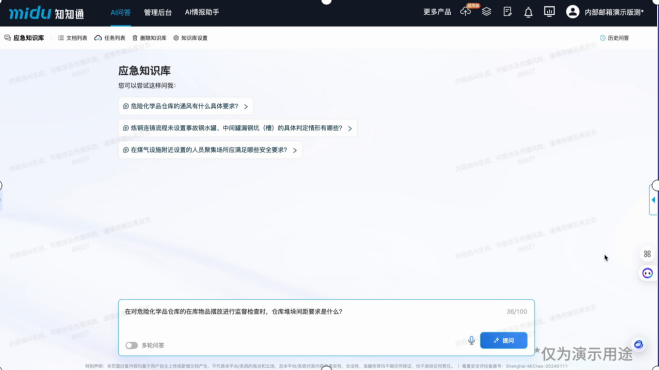Open 文档列表 in the toolbar
The width and height of the screenshot is (659, 370).
point(72,38)
